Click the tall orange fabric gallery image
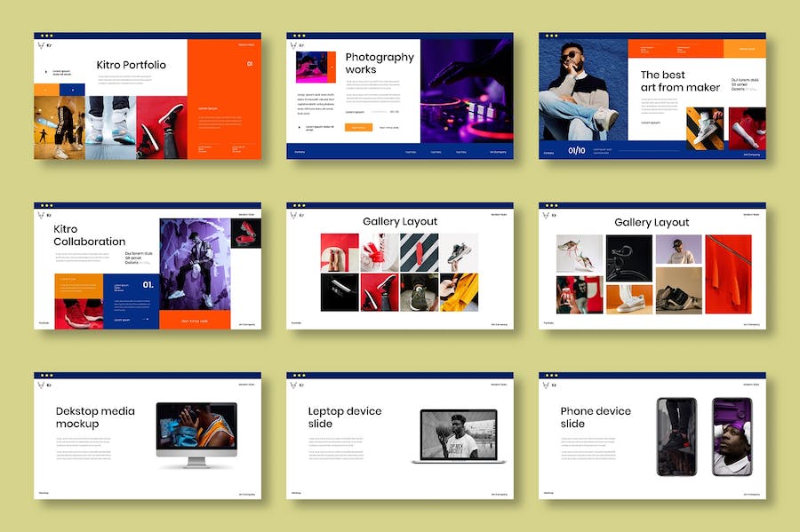 (729, 274)
